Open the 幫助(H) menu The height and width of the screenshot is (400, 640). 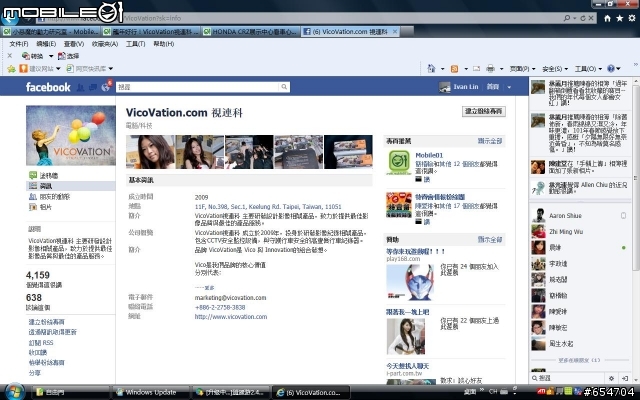(x=164, y=44)
